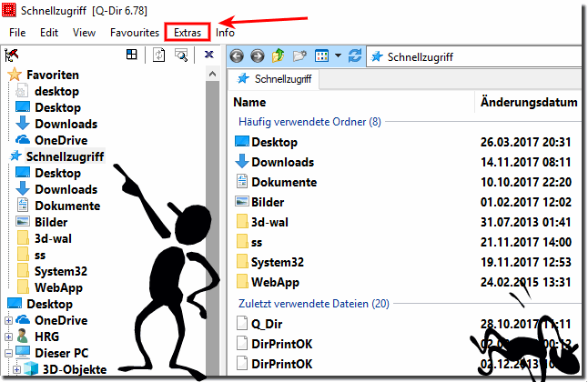The width and height of the screenshot is (588, 382).
Task: Collapse the Häufig verwendete Ordner group
Action: coord(309,122)
